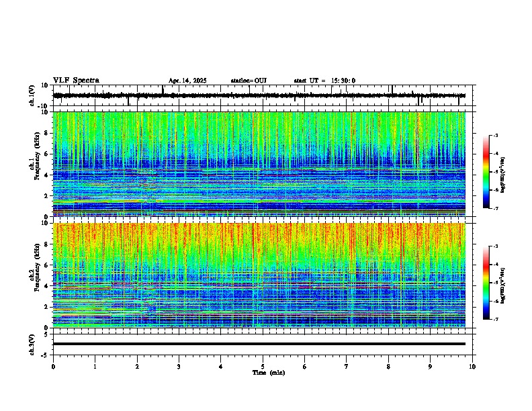Click time axis tick label "3"
532x411 pixels.
coord(179,367)
